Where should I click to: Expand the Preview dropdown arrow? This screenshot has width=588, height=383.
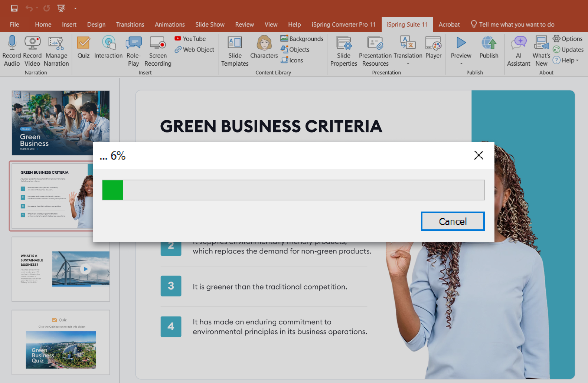coord(461,63)
